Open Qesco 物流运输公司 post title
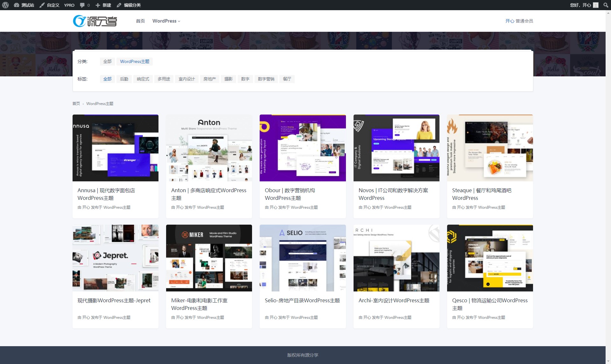611x364 pixels. pyautogui.click(x=490, y=304)
